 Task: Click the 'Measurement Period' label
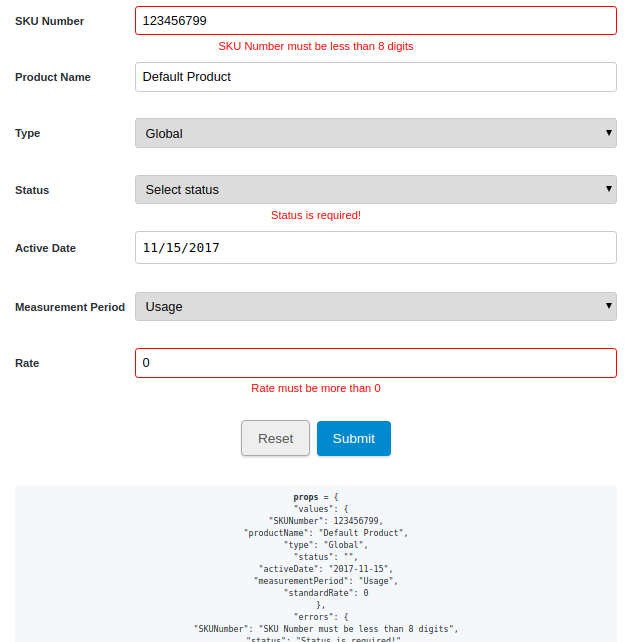tap(70, 307)
